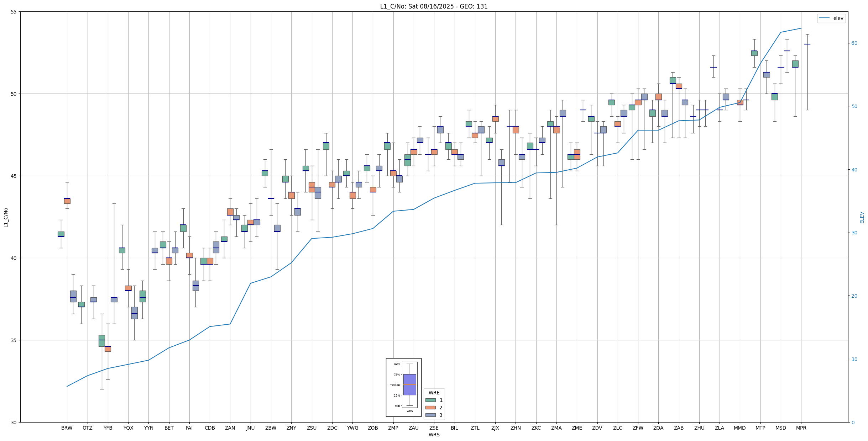Click the WRE legend title
This screenshot has width=868, height=441.
434,393
